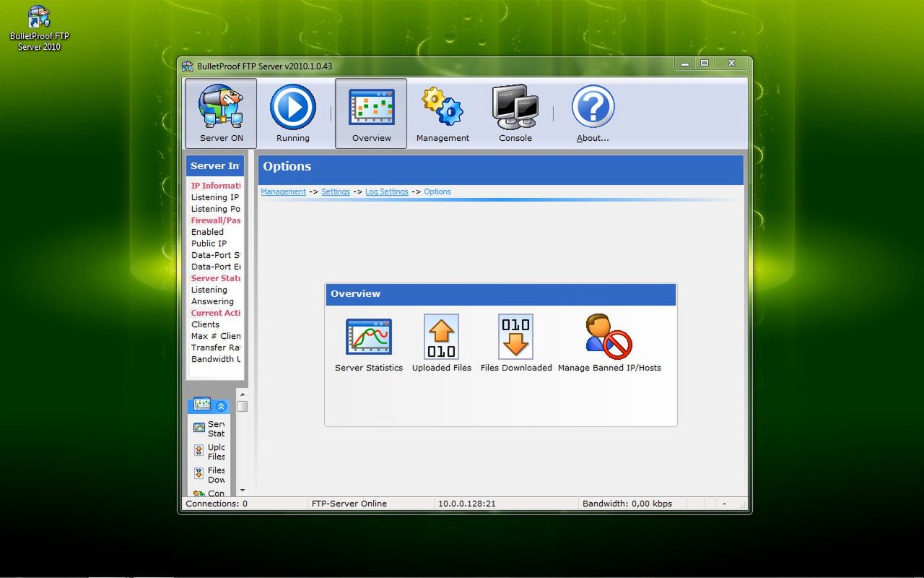Click the sidebar scrollbar down arrow
924x578 pixels.
point(243,490)
